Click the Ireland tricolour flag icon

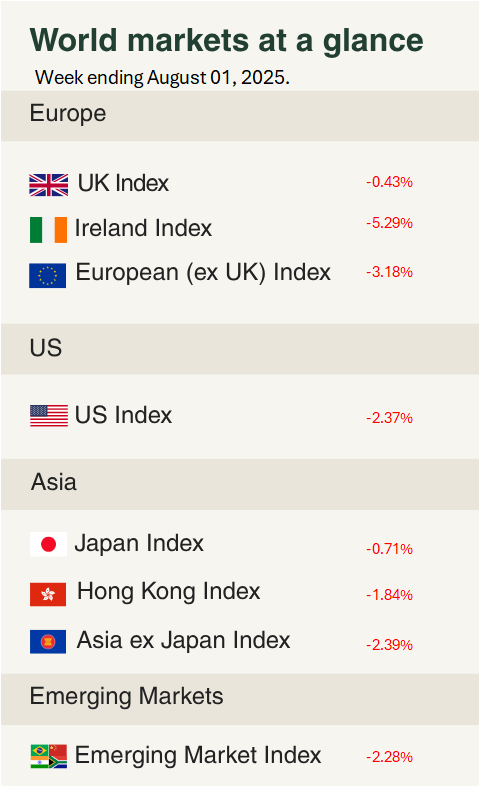tap(48, 230)
